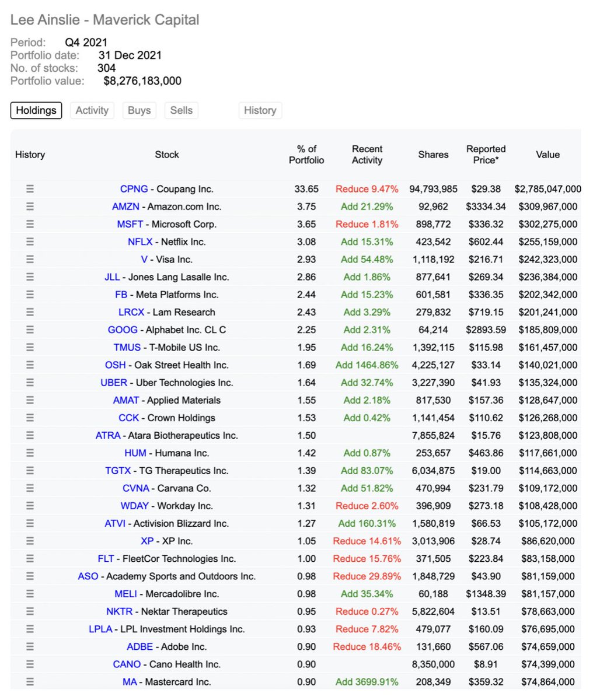This screenshot has width=593, height=700.
Task: Follow the ATVI ticker link
Action: pos(115,523)
